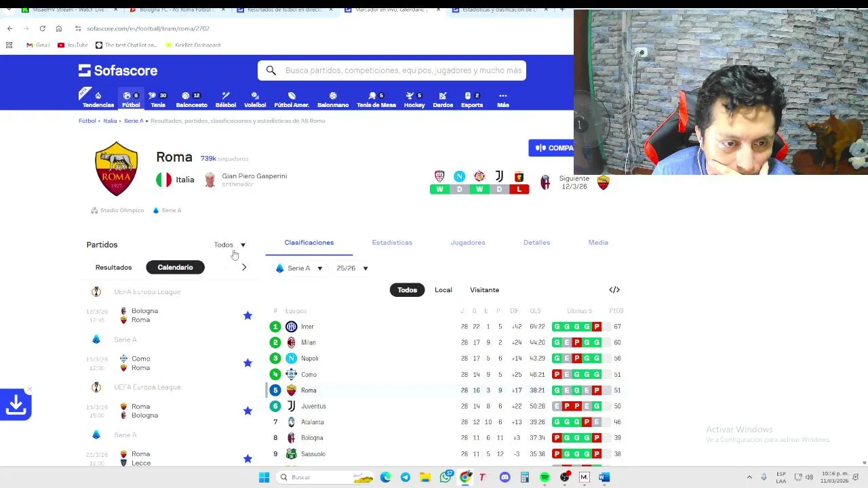Open the Todos competitions dropdown
The width and height of the screenshot is (868, 488).
[x=230, y=245]
